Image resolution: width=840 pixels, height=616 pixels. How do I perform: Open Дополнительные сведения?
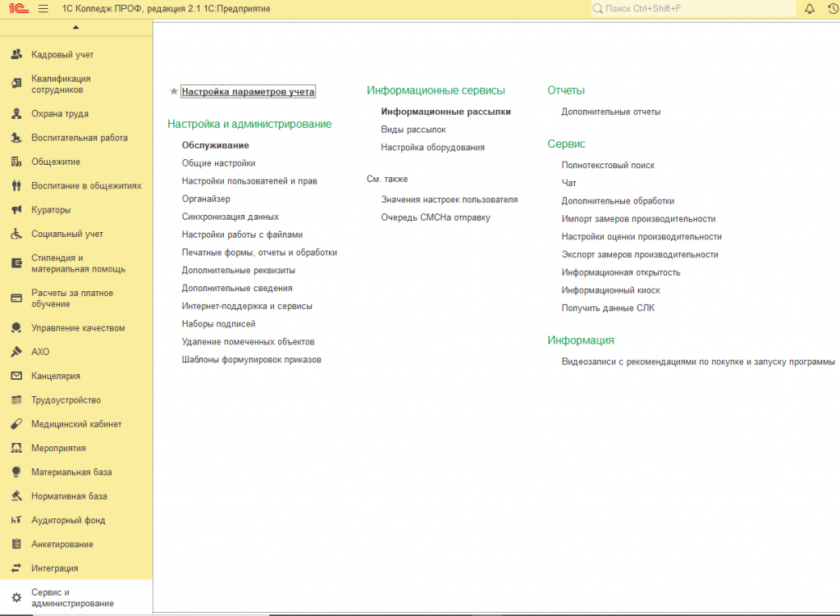237,288
